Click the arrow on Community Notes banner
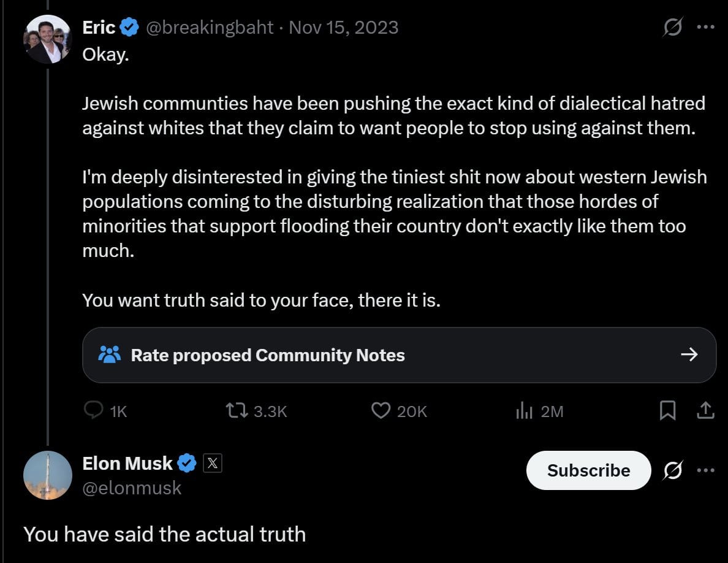The height and width of the screenshot is (563, 728). pyautogui.click(x=689, y=354)
